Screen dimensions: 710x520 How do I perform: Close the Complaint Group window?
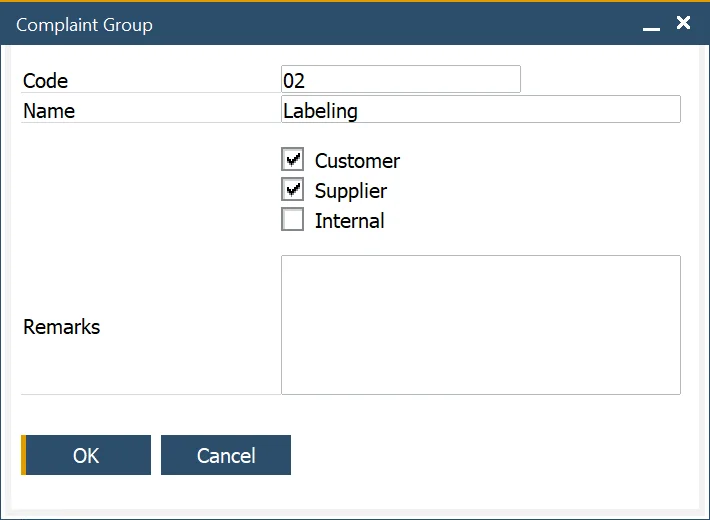pyautogui.click(x=683, y=23)
